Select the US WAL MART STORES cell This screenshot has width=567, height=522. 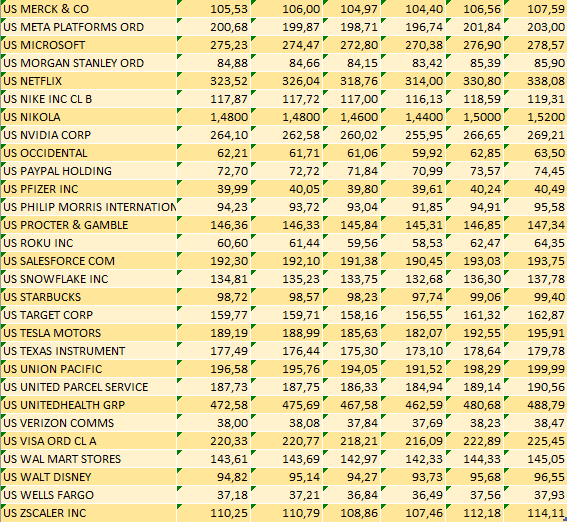click(89, 459)
